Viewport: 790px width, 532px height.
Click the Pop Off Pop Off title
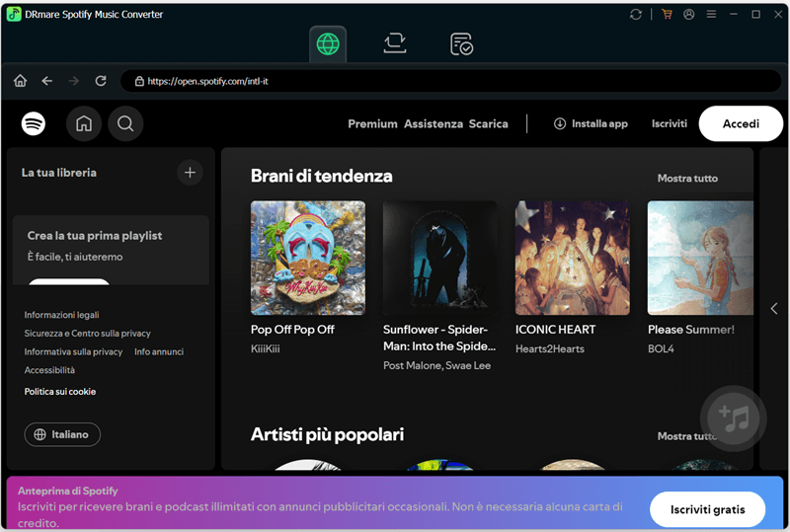(292, 330)
